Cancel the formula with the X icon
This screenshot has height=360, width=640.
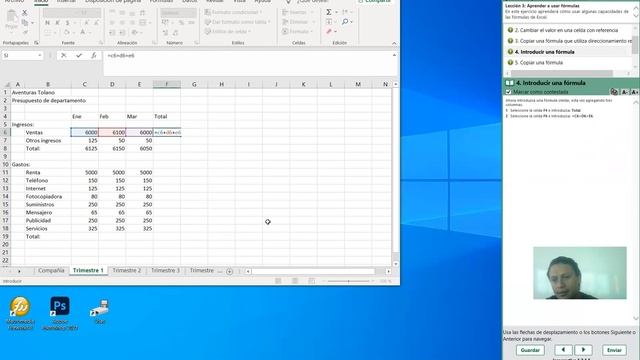click(x=64, y=55)
